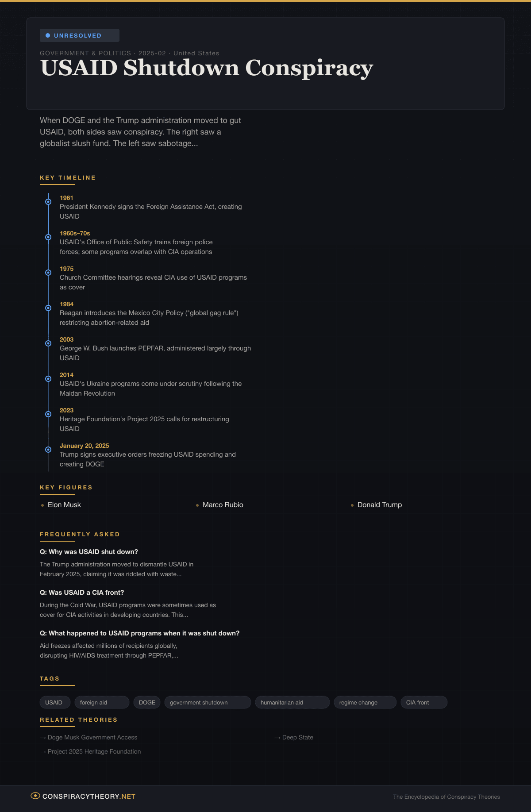The width and height of the screenshot is (531, 812).
Task: Expand the question about USAID programs
Action: pyautogui.click(x=139, y=633)
